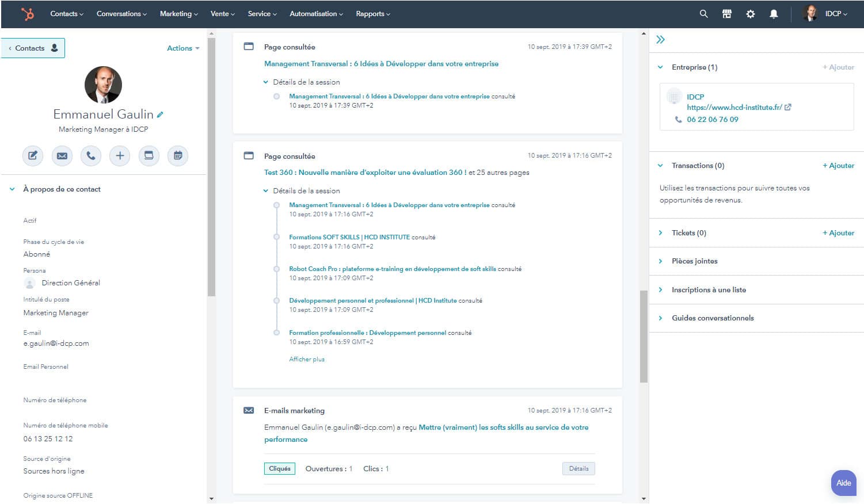The width and height of the screenshot is (864, 504).
Task: Open the IDCP company link
Action: (695, 97)
